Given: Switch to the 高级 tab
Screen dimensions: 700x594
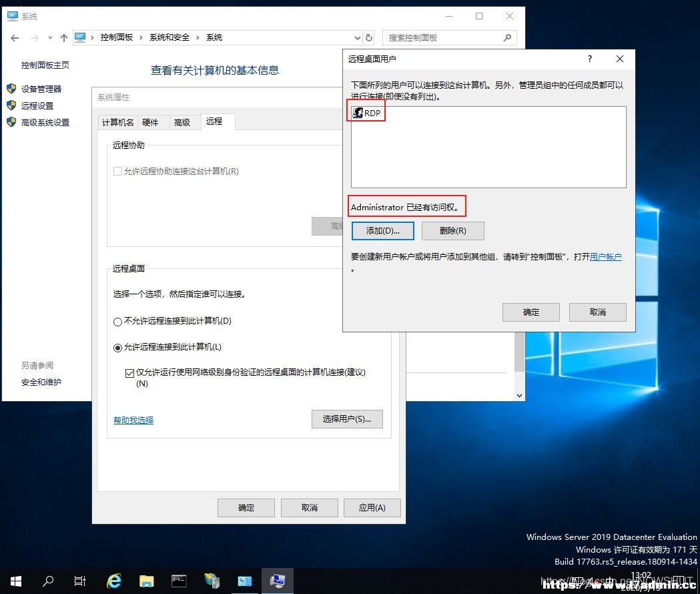Looking at the screenshot, I should (x=182, y=122).
